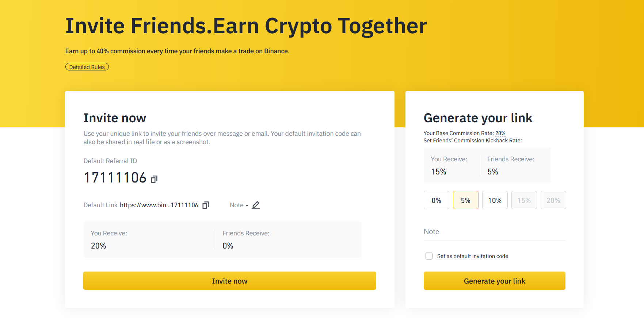Screen dimensions: 644x323
Task: Click the Friends Receive 5% value
Action: point(492,172)
